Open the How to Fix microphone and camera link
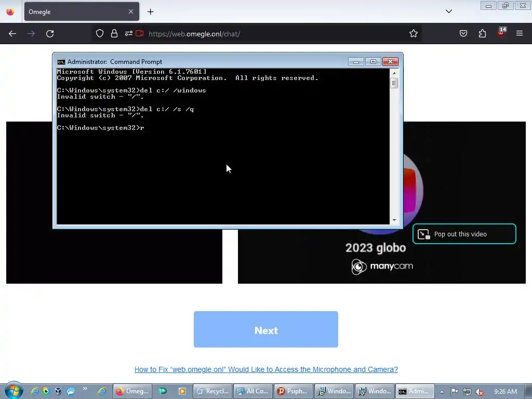This screenshot has height=399, width=532. coord(266,369)
